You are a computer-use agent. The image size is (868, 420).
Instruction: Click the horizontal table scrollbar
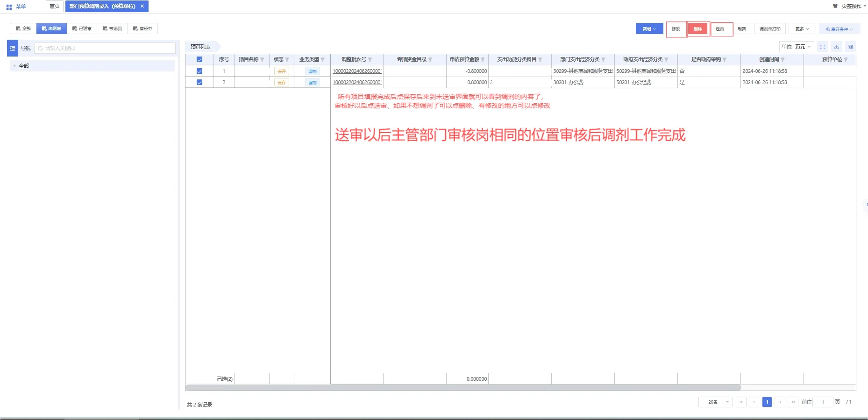tap(463, 387)
